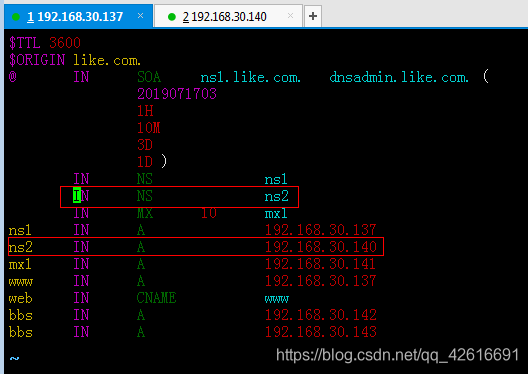
Task: Click the IP 192.168.30.137 in the ns1 row
Action: [320, 230]
